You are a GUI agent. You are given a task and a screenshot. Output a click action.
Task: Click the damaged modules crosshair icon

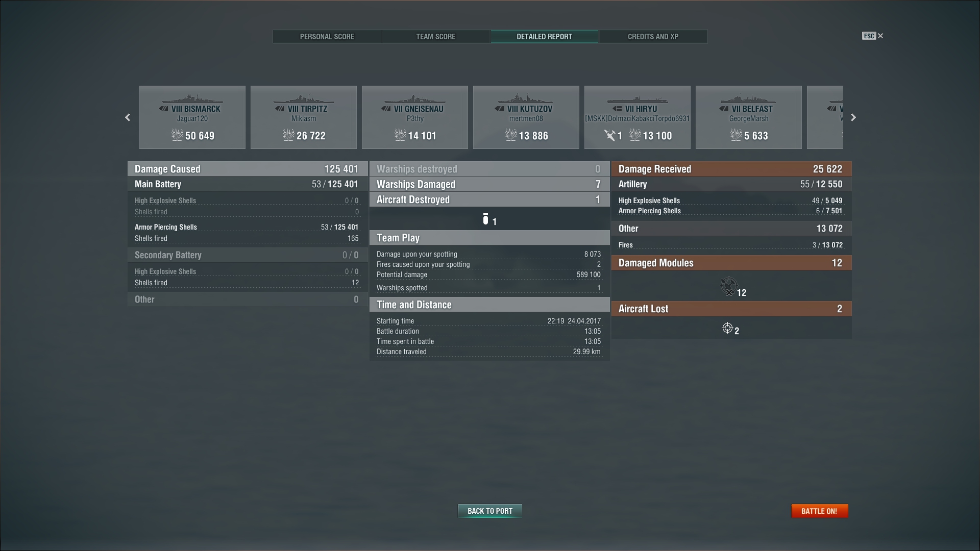coord(728,286)
